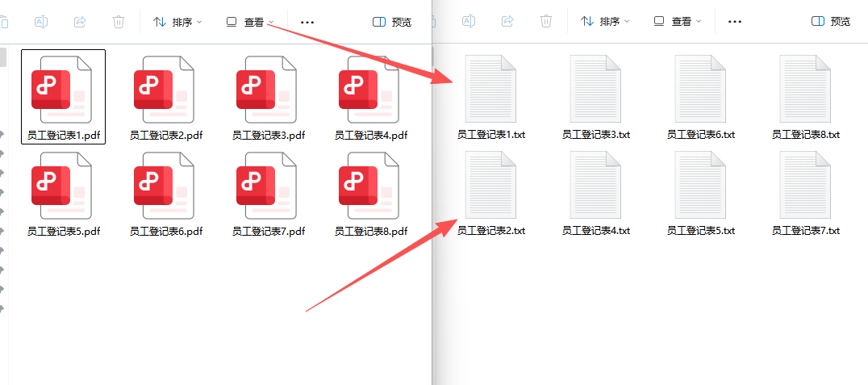Select 员工登记表8.txt file icon
The width and height of the screenshot is (868, 385).
pyautogui.click(x=805, y=89)
